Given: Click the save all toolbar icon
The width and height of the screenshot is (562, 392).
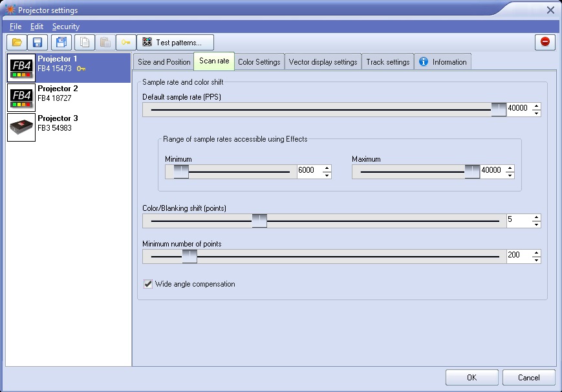Looking at the screenshot, I should click(x=61, y=42).
